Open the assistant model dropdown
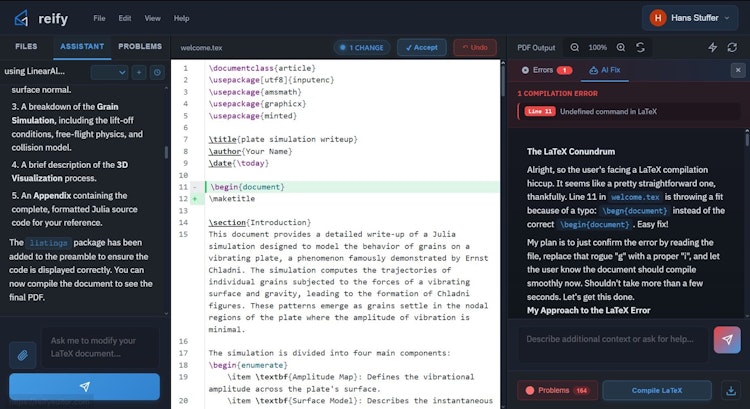 click(110, 72)
